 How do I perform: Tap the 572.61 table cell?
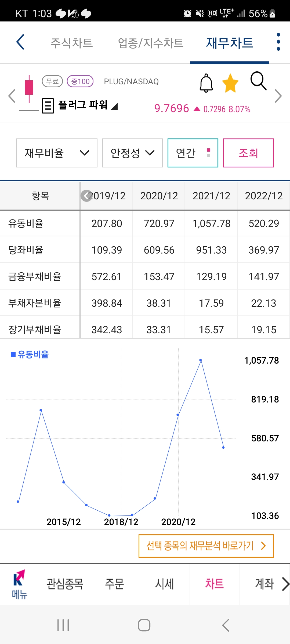click(x=107, y=277)
